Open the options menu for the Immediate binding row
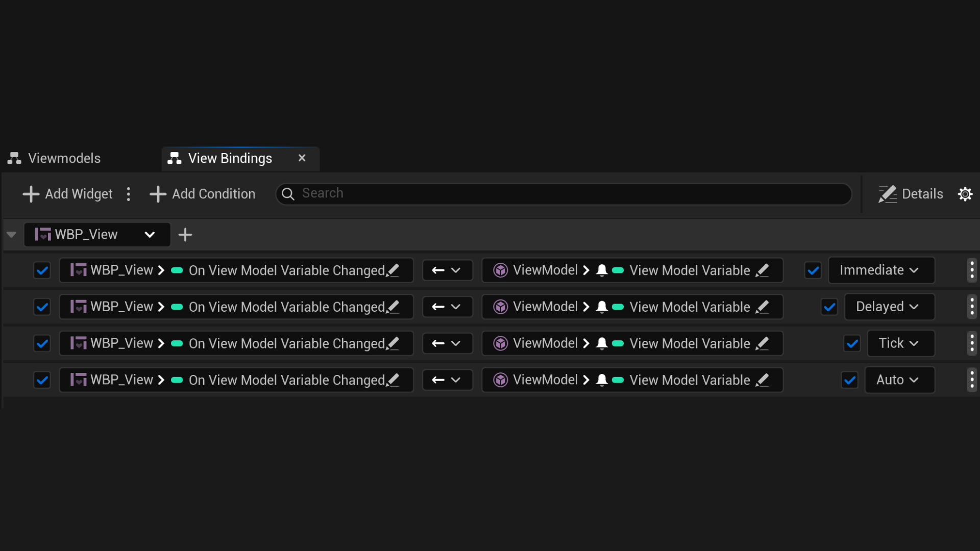This screenshot has width=980, height=551. [972, 270]
